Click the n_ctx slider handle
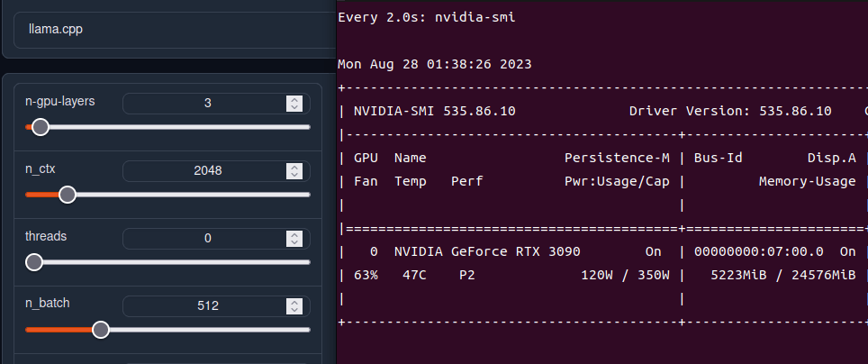 point(68,195)
